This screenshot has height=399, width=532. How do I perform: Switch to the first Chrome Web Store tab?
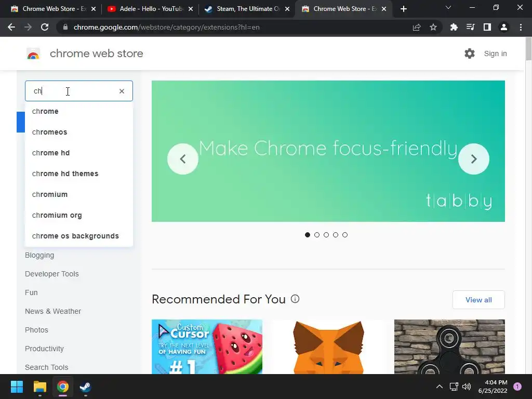[x=52, y=9]
